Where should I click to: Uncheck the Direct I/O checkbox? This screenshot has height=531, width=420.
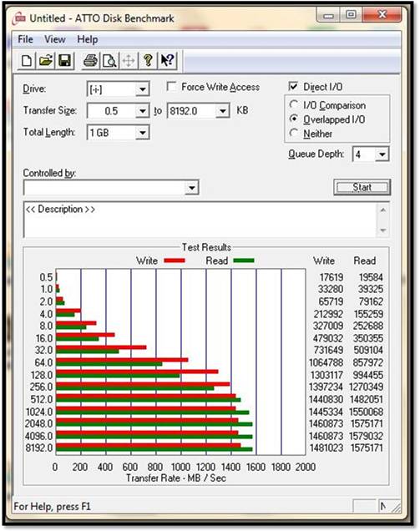pos(293,86)
